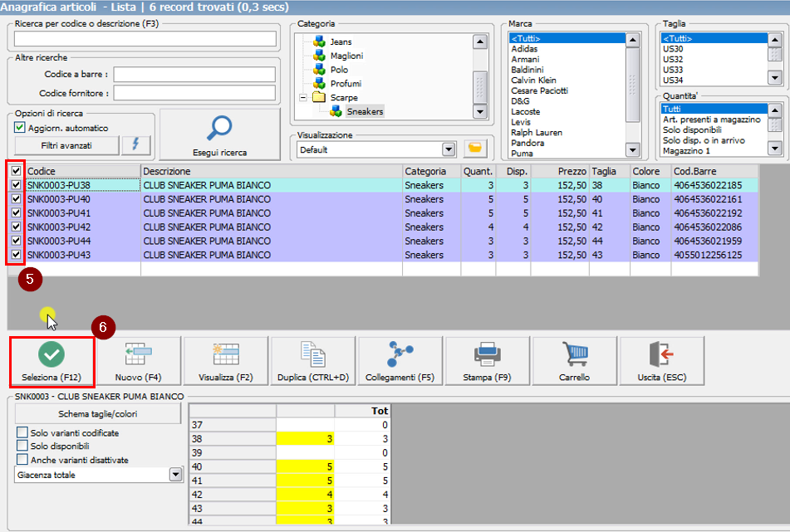Select US32 in Taglia list
This screenshot has height=532, width=790.
pos(673,60)
